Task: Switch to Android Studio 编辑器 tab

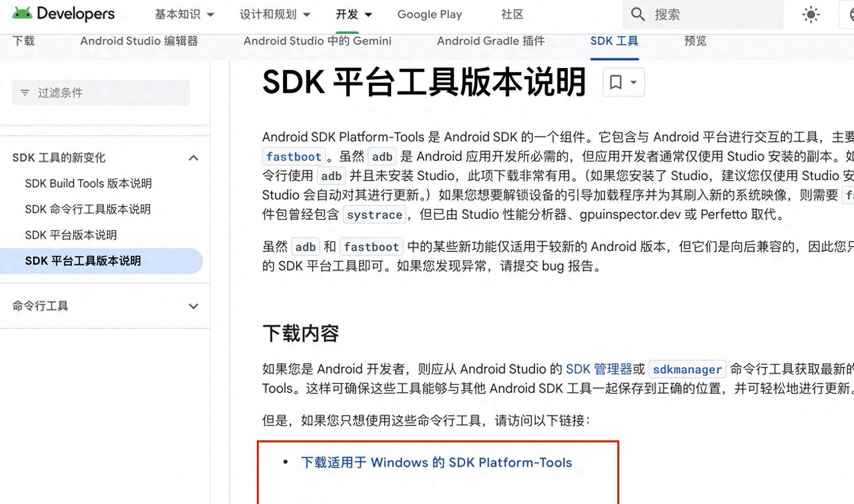Action: [x=139, y=41]
